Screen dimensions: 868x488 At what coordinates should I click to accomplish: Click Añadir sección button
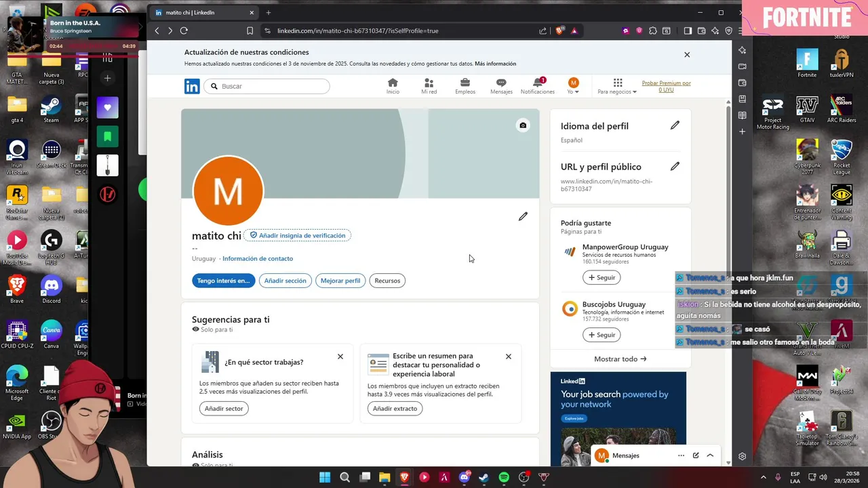point(285,281)
